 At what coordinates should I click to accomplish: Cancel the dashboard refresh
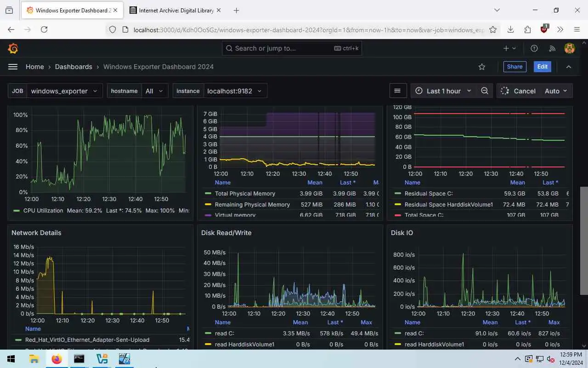tap(518, 91)
